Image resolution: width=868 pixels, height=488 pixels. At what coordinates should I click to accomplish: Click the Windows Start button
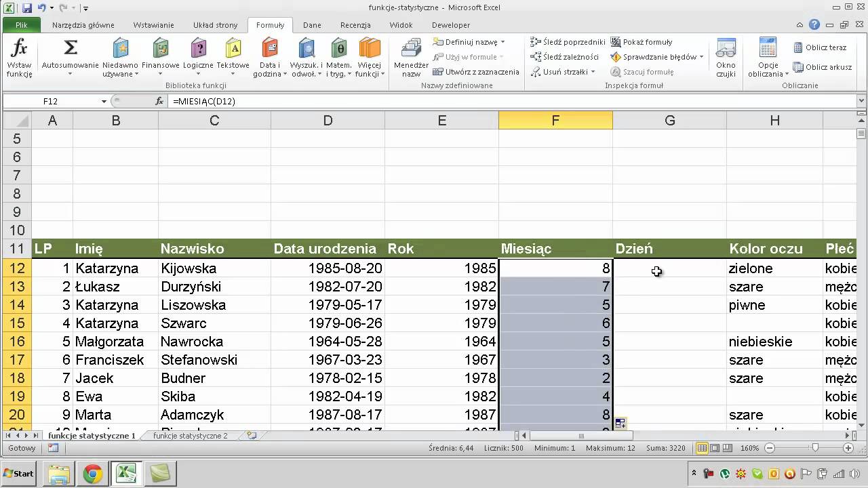tap(18, 474)
